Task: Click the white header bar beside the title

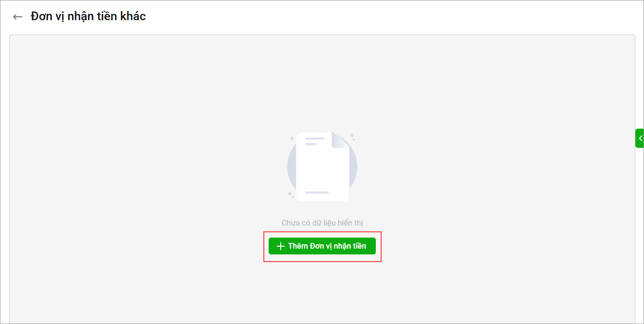Action: point(384,17)
